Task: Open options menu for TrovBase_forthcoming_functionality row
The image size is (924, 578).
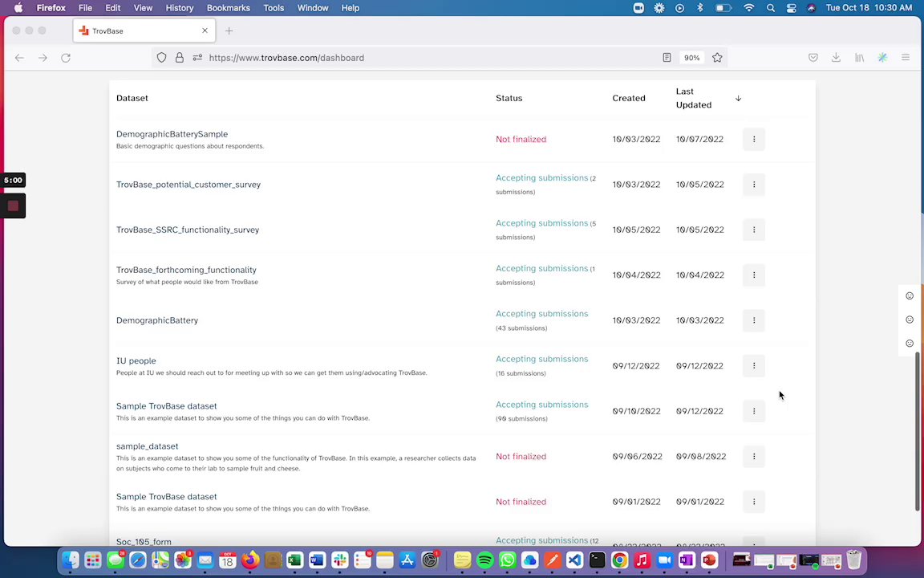Action: 754,275
